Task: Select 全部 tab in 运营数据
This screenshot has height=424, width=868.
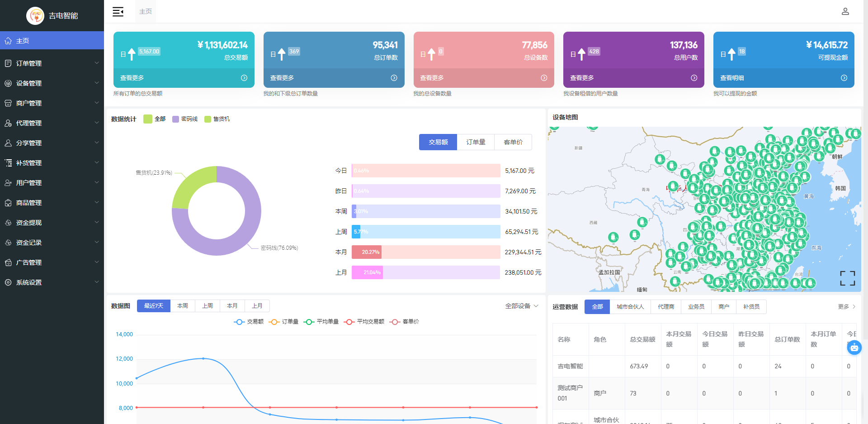Action: [597, 306]
